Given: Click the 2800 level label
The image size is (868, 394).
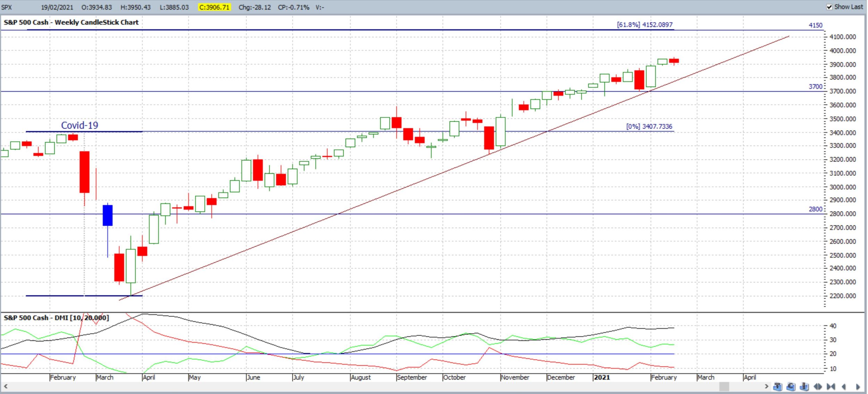Looking at the screenshot, I should pyautogui.click(x=815, y=209).
